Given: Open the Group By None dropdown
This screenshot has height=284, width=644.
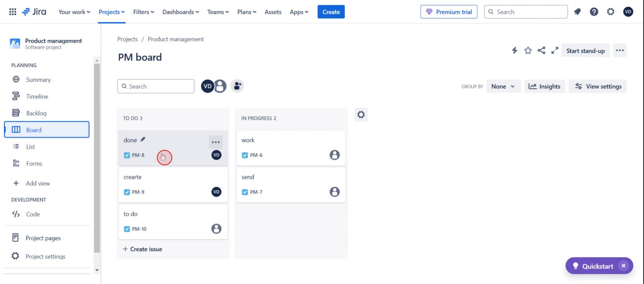Looking at the screenshot, I should [503, 86].
